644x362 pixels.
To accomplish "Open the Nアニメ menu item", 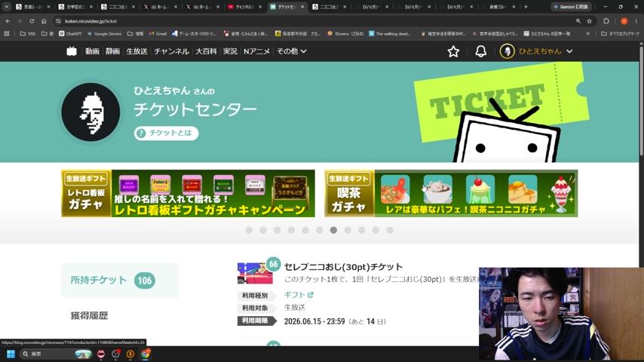I will (x=256, y=51).
